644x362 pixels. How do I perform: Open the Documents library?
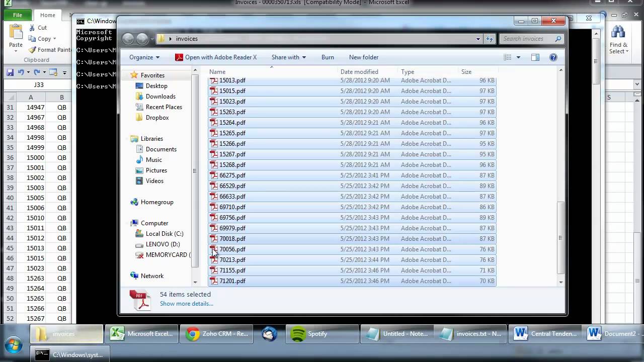161,149
